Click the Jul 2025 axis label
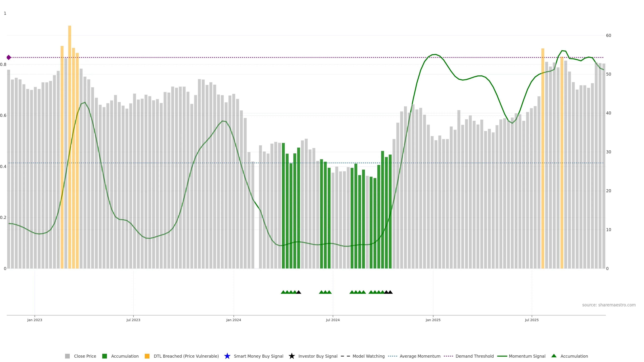Screen dimensions: 644x362 pos(531,320)
